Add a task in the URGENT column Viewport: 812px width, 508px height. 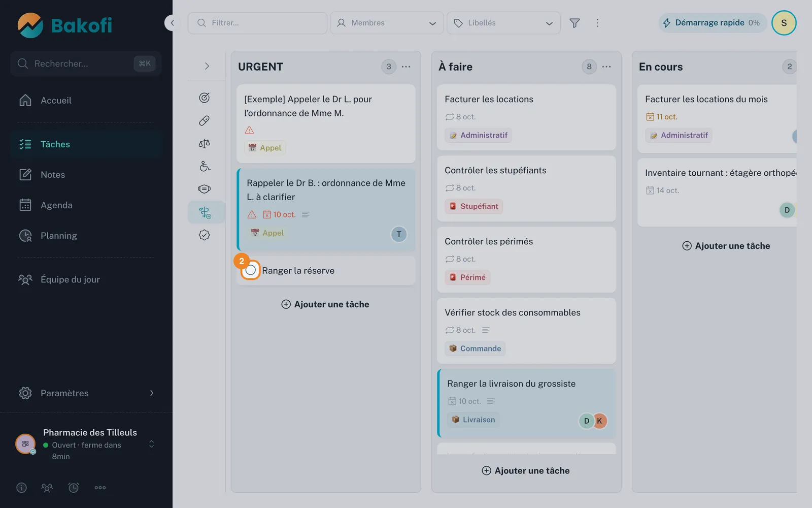click(325, 304)
